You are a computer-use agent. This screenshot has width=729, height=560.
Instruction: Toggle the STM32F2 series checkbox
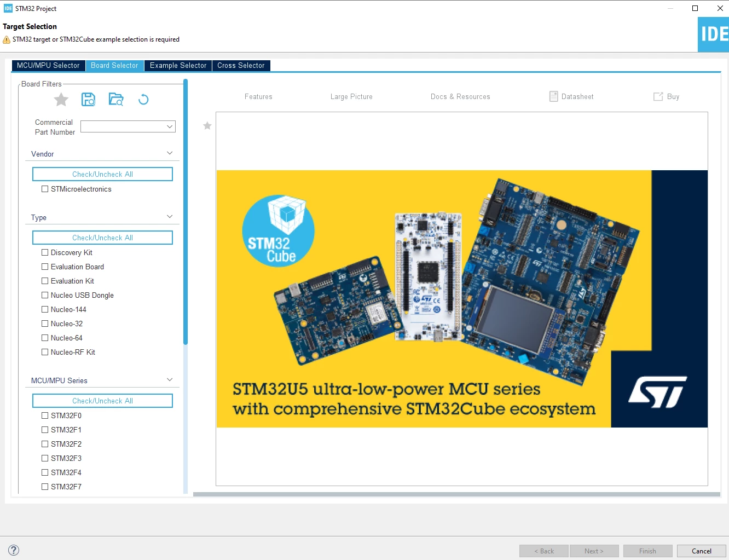[45, 444]
